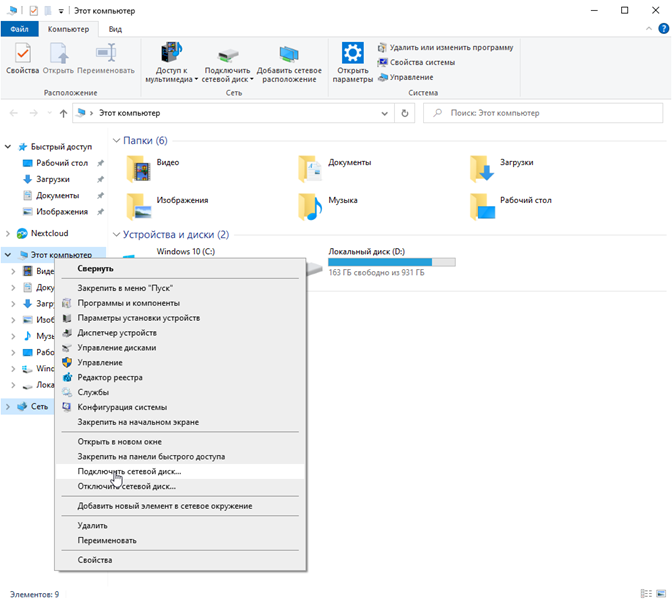The width and height of the screenshot is (672, 602).
Task: Expand the Сеть tree node arrow
Action: tap(9, 407)
